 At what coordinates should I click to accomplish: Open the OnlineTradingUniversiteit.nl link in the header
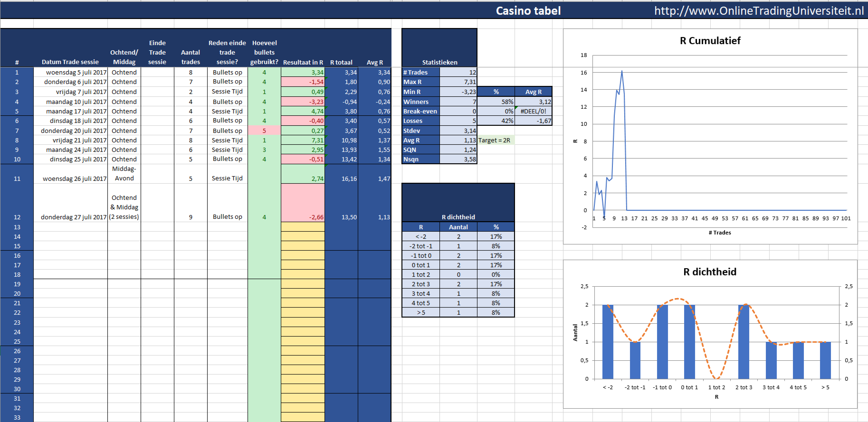[759, 10]
